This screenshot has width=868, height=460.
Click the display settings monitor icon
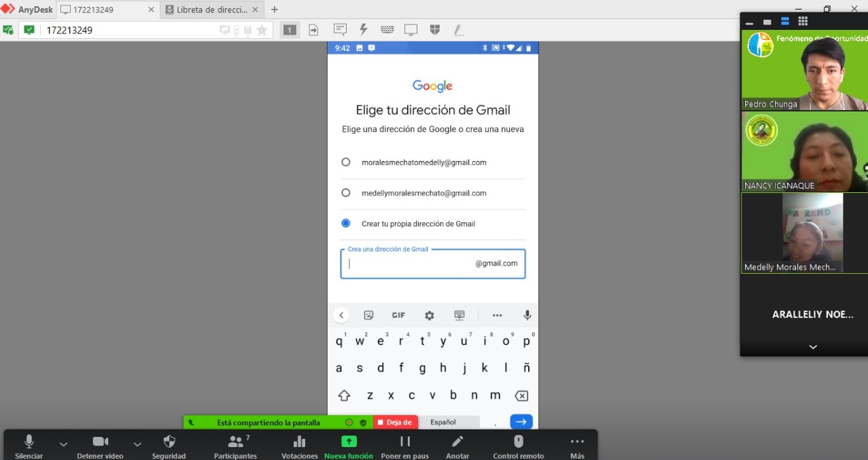tap(411, 30)
